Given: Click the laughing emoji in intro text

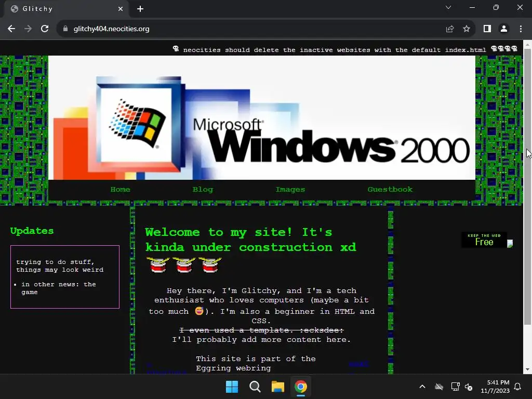Looking at the screenshot, I should click(x=199, y=311).
